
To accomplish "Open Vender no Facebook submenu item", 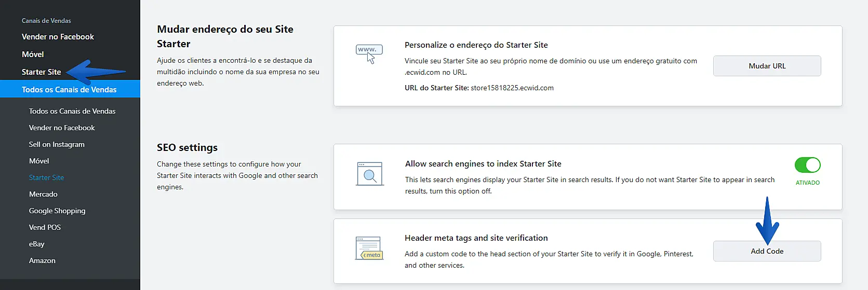I will pos(62,128).
